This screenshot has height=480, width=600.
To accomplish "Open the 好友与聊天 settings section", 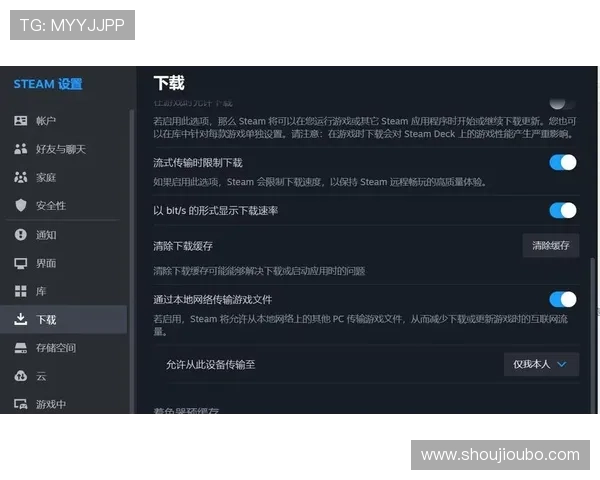I will coord(64,149).
